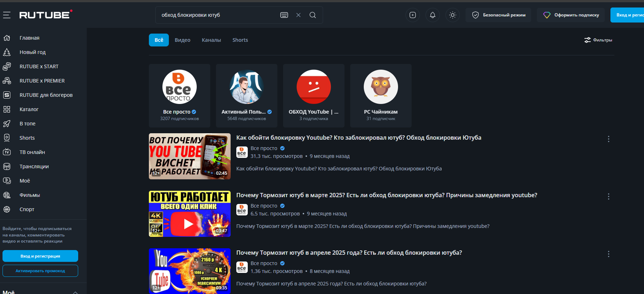This screenshot has width=644, height=294.
Task: Click the «31,3 тыс. просмотров» view count
Action: [x=277, y=156]
